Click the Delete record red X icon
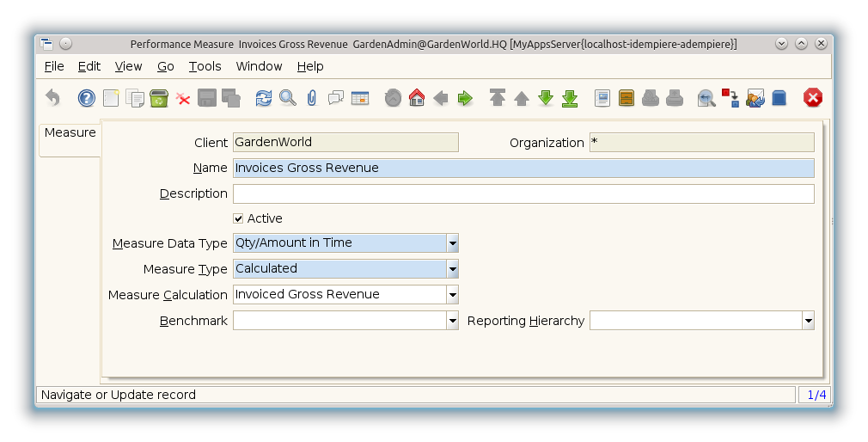Image resolution: width=868 pixels, height=442 pixels. click(183, 98)
